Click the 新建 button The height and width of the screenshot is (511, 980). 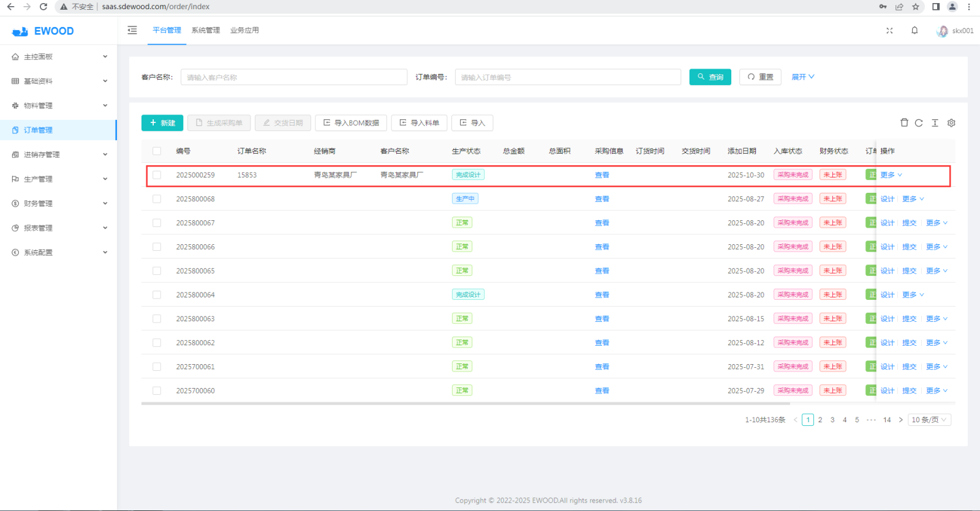[162, 123]
